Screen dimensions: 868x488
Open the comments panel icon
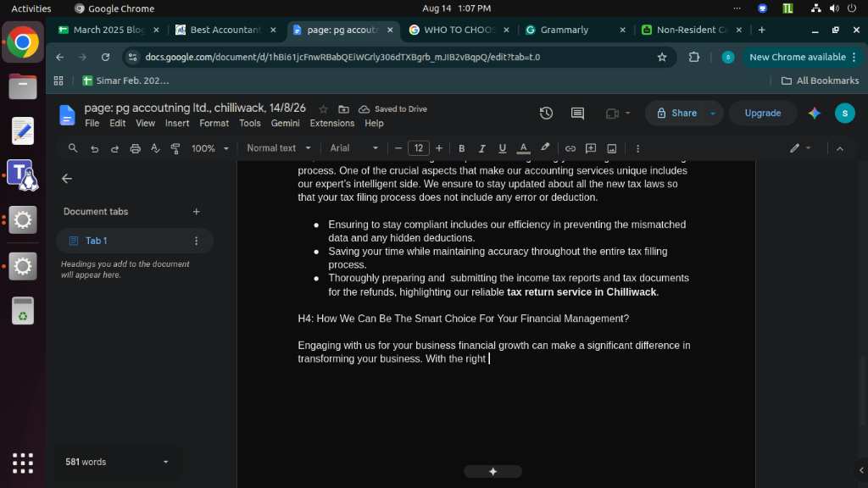point(577,113)
